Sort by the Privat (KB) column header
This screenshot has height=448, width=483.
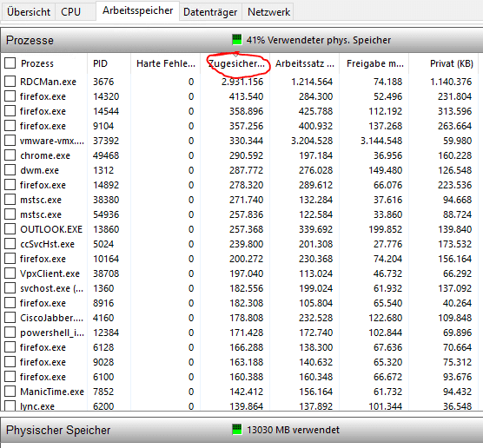[451, 63]
